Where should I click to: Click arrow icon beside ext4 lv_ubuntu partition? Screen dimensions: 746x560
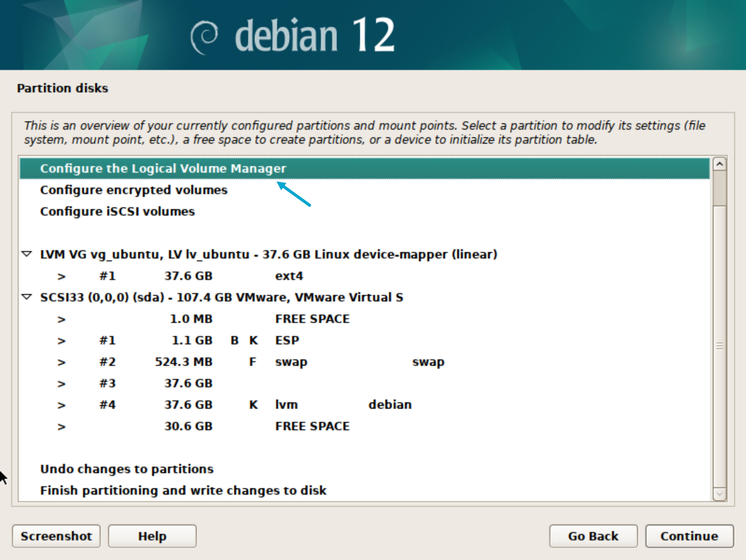(61, 276)
